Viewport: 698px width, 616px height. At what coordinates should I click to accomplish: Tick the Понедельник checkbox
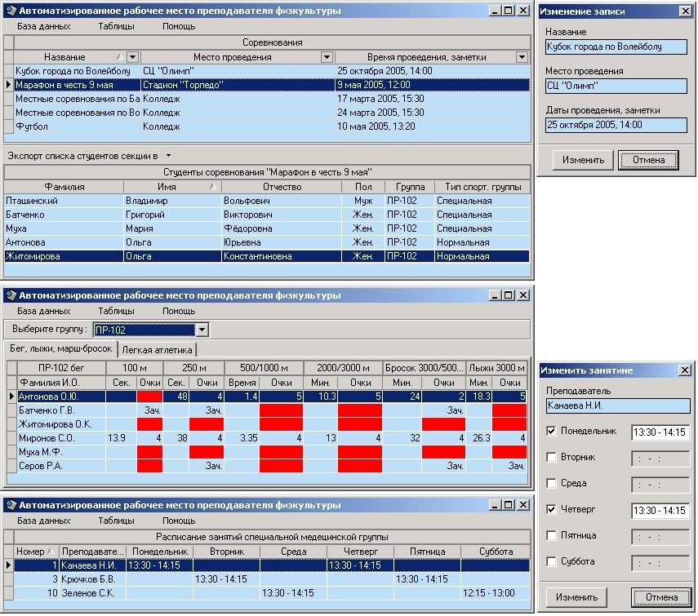(552, 431)
